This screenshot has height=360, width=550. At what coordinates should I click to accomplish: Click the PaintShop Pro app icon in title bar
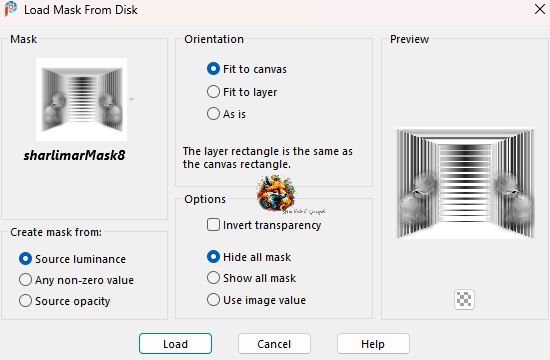click(x=11, y=9)
